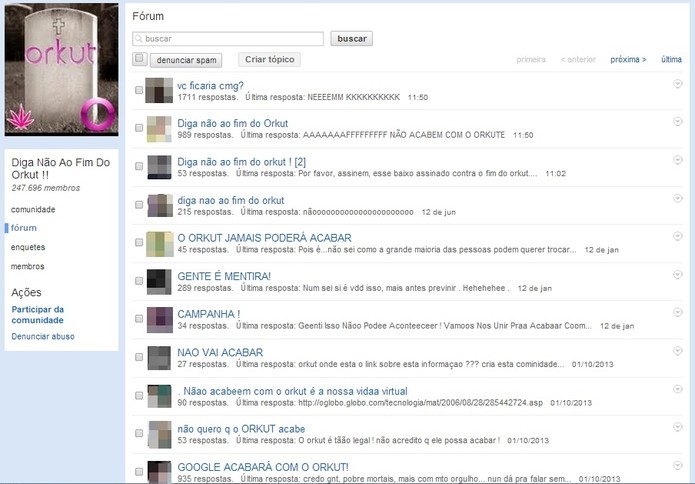This screenshot has height=484, width=695.
Task: Click the denunciar spam button
Action: [186, 60]
